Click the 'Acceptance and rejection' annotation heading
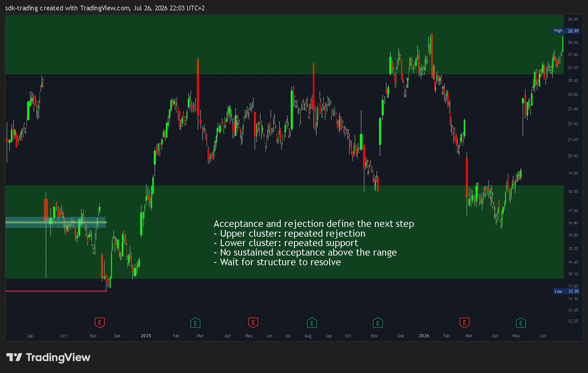588x373 pixels. pyautogui.click(x=314, y=224)
